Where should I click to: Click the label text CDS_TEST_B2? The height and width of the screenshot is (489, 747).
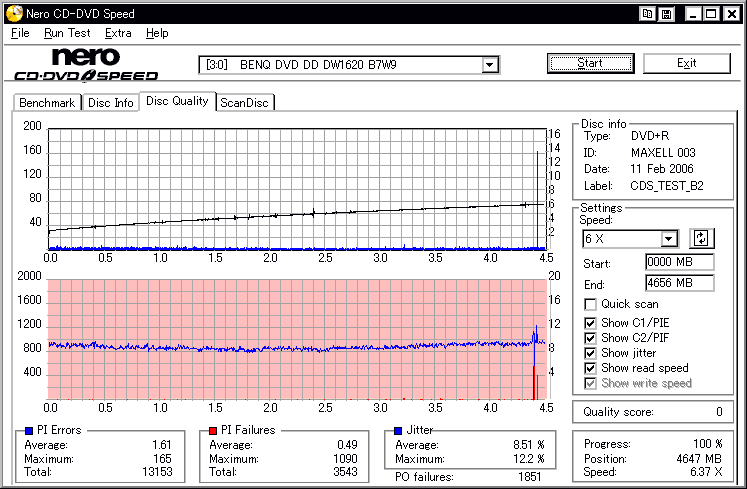point(666,186)
